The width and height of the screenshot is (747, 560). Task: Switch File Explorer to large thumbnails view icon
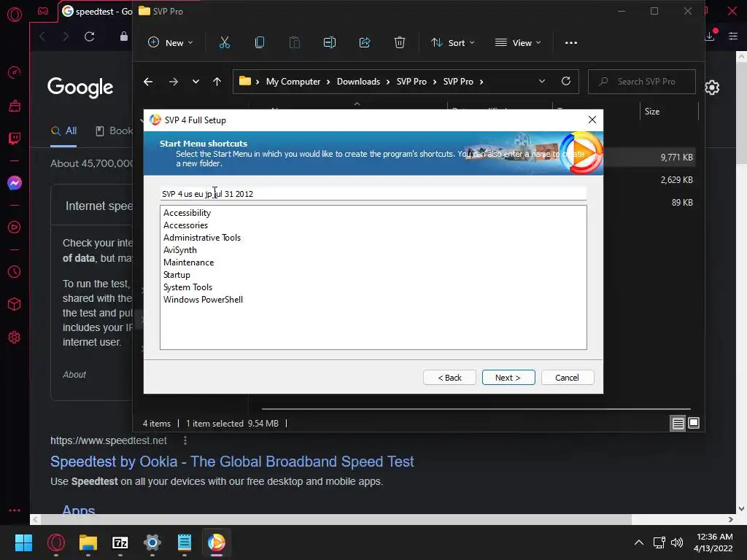point(694,424)
